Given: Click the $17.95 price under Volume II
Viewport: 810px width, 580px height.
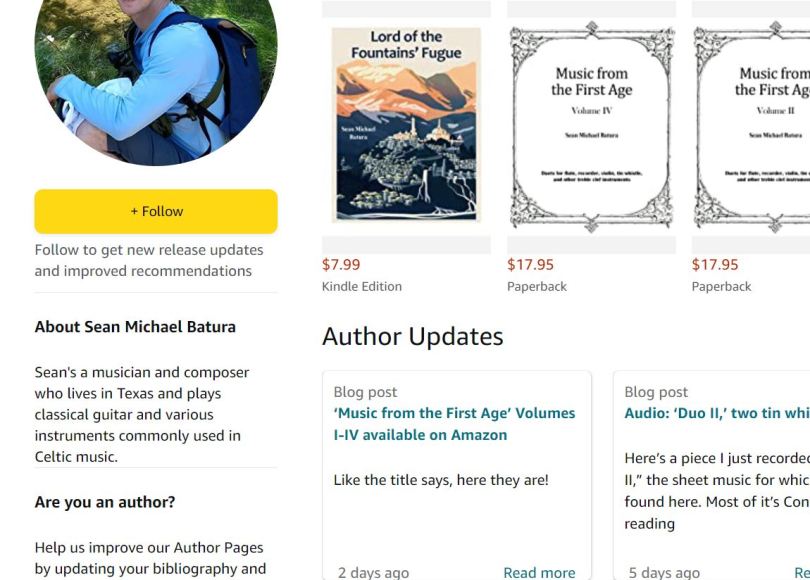Looking at the screenshot, I should (x=715, y=265).
